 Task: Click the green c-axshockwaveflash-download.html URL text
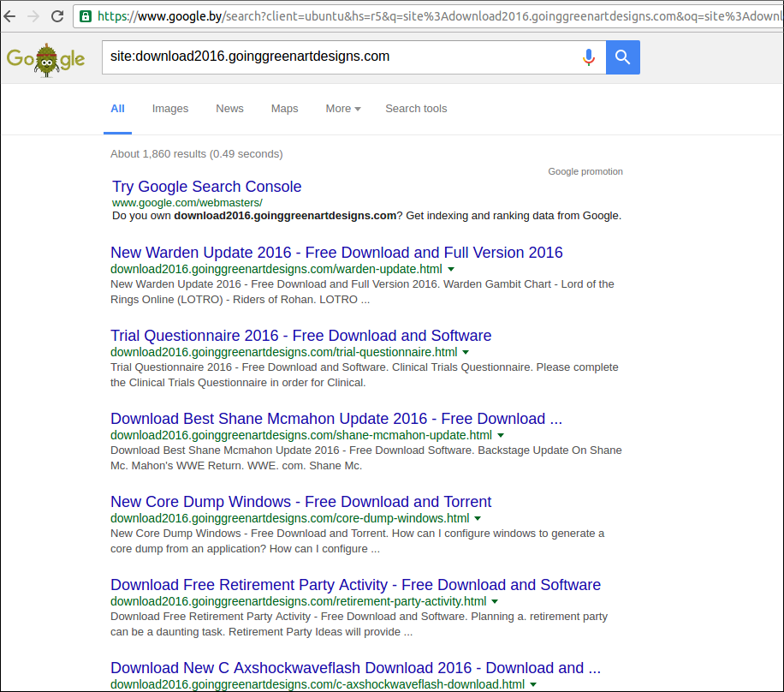pyautogui.click(x=318, y=684)
